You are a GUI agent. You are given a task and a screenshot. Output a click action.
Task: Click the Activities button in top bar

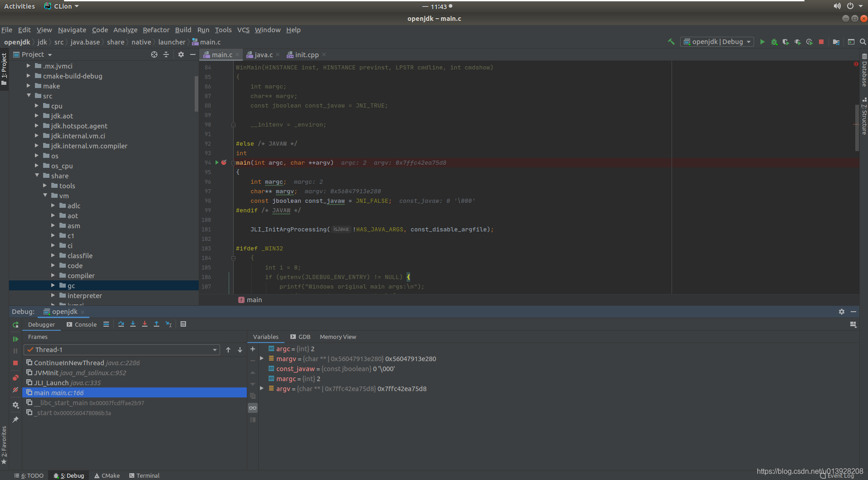pyautogui.click(x=20, y=6)
